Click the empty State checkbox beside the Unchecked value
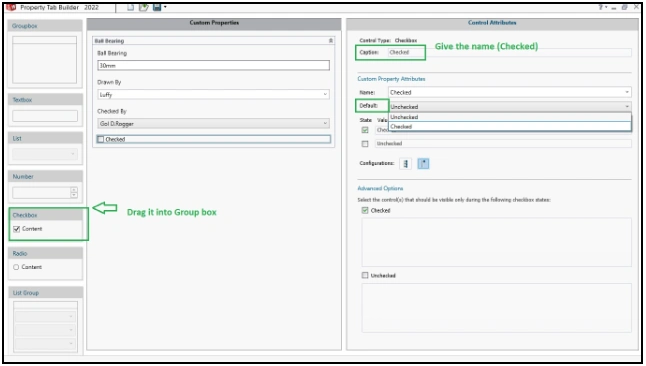 tap(365, 144)
